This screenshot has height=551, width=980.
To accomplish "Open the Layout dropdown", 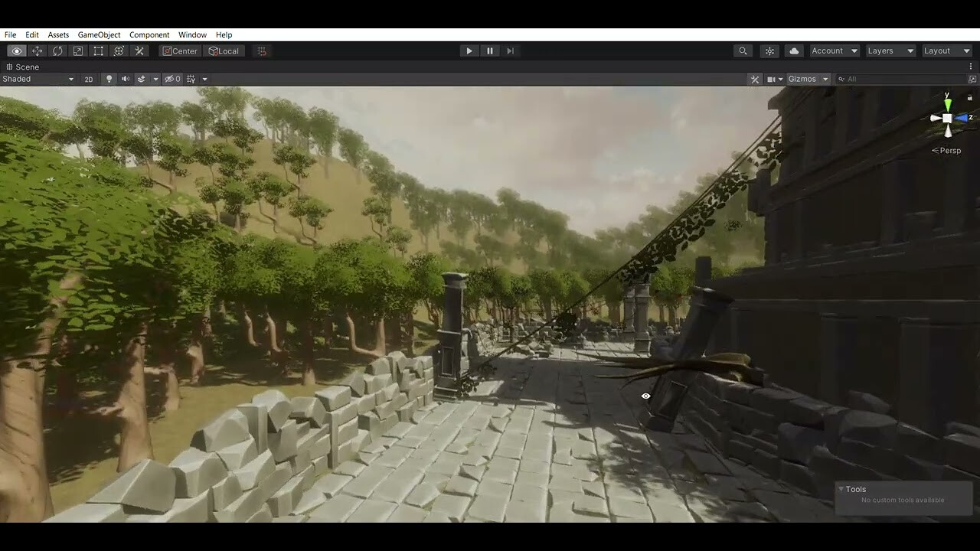I will point(946,51).
